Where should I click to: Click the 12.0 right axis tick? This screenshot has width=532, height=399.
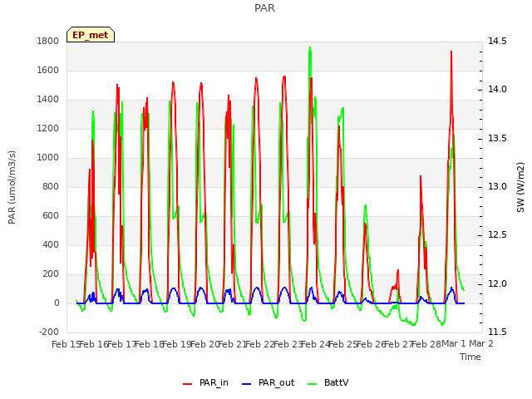[x=497, y=284]
